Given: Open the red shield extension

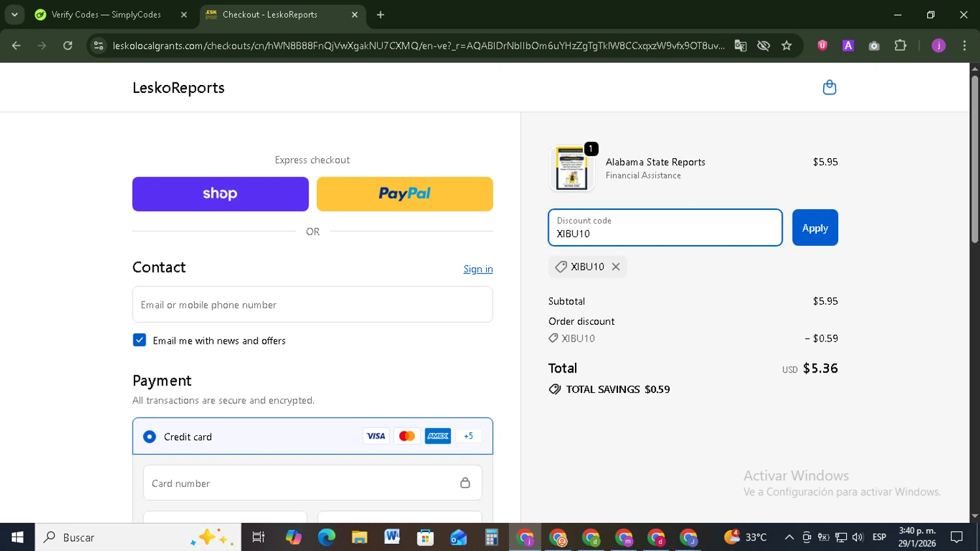Looking at the screenshot, I should click(823, 46).
